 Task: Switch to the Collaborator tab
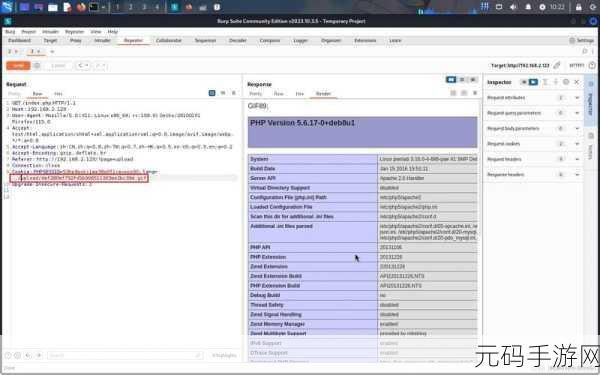(x=168, y=41)
